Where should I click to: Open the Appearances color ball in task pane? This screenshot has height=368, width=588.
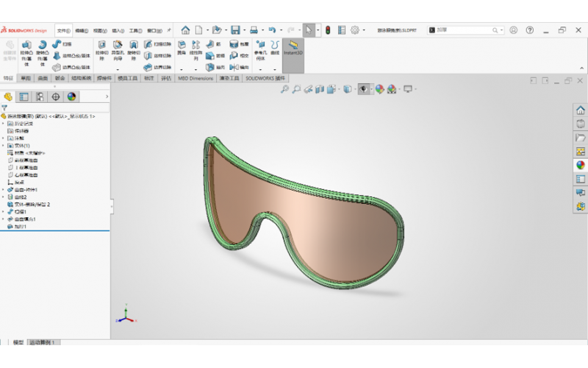580,165
